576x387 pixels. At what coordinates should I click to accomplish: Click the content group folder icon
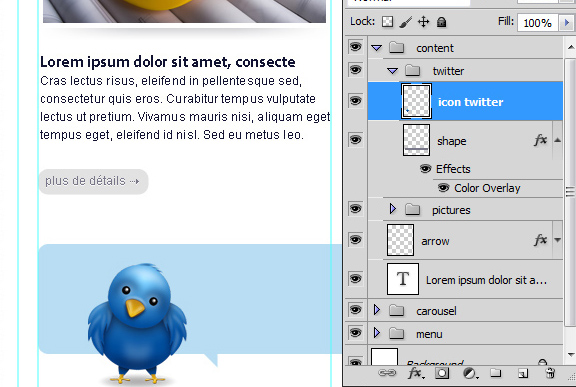(396, 47)
